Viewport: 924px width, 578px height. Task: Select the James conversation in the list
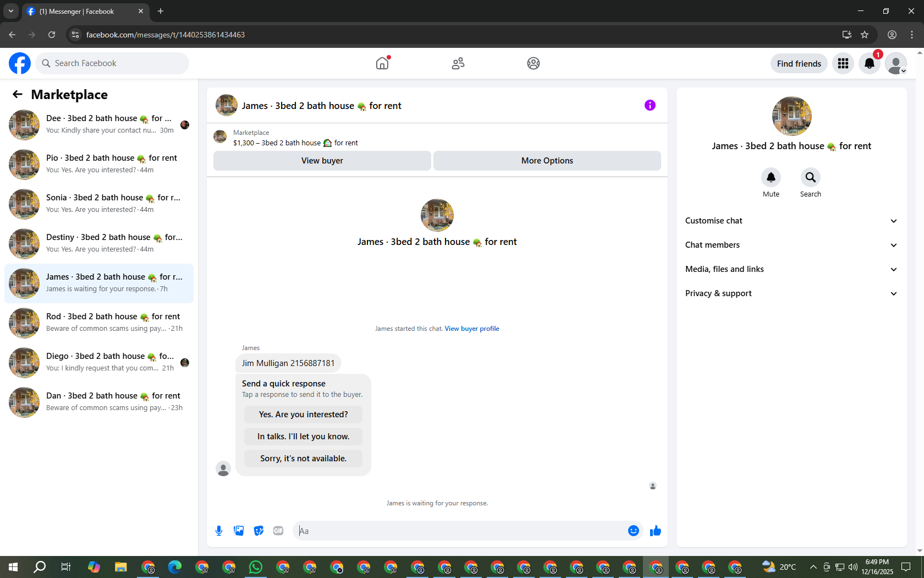(x=99, y=283)
